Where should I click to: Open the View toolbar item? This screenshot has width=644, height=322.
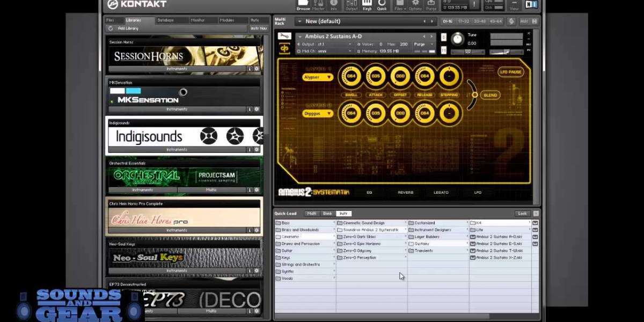tap(515, 5)
